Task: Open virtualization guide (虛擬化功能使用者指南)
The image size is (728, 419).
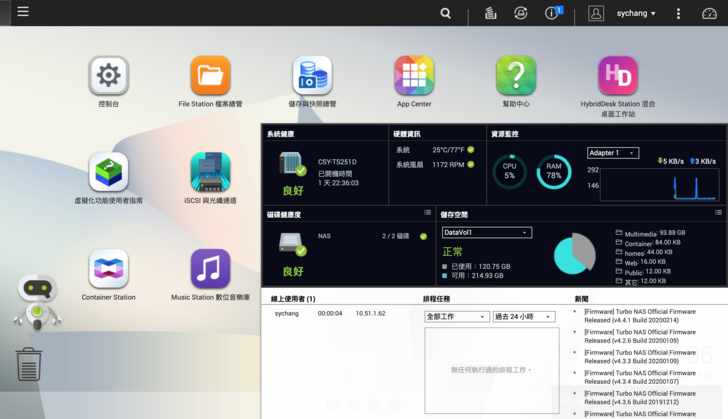Action: tap(108, 173)
